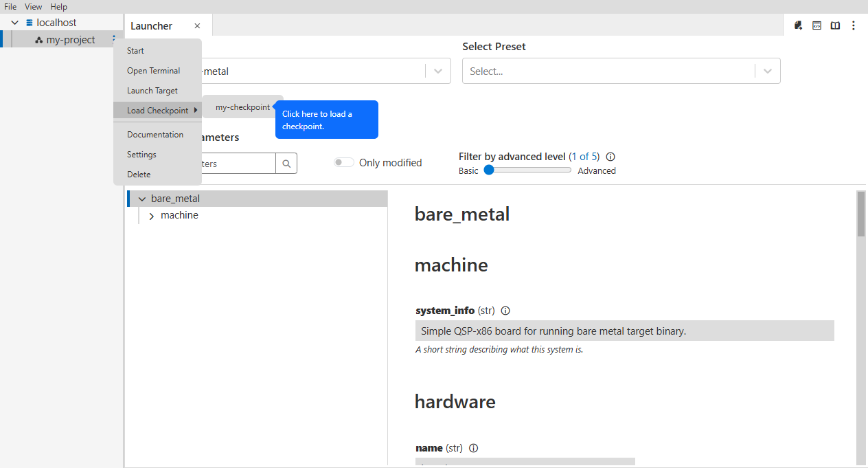868x468 pixels.
Task: Click the info icon beside name (str)
Action: [473, 448]
